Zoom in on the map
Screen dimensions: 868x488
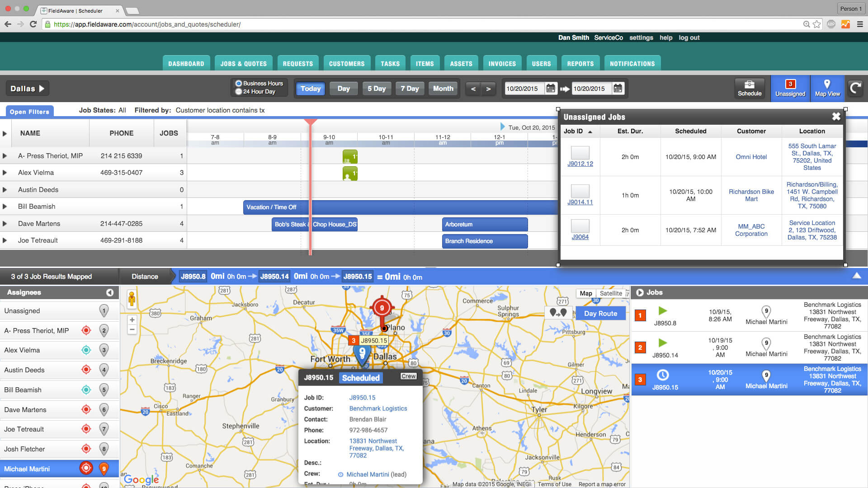point(132,320)
